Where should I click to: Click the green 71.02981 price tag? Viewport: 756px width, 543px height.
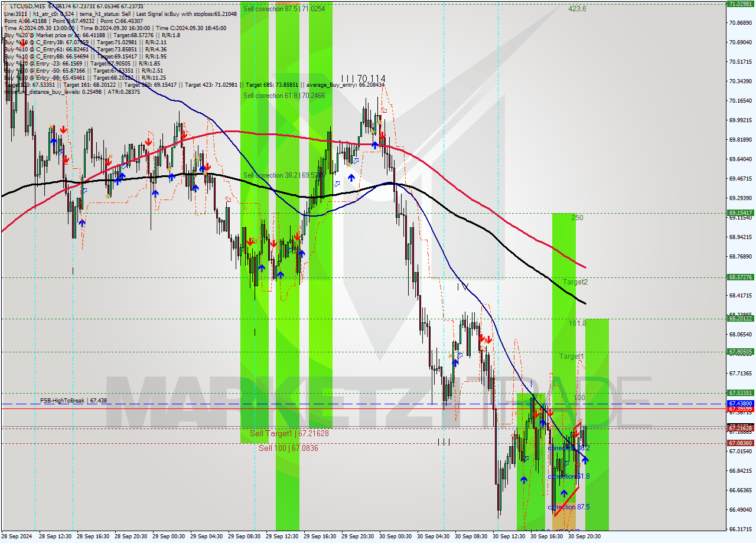740,4
